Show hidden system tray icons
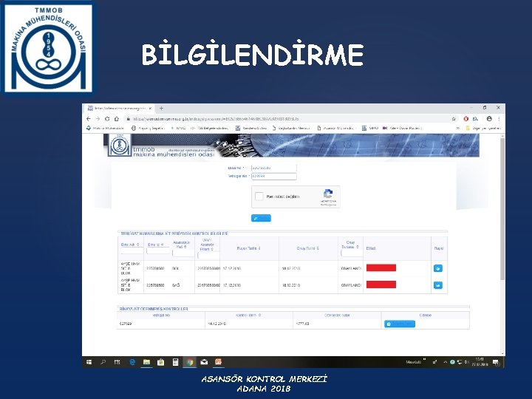This screenshot has width=532, height=399. pyautogui.click(x=445, y=362)
